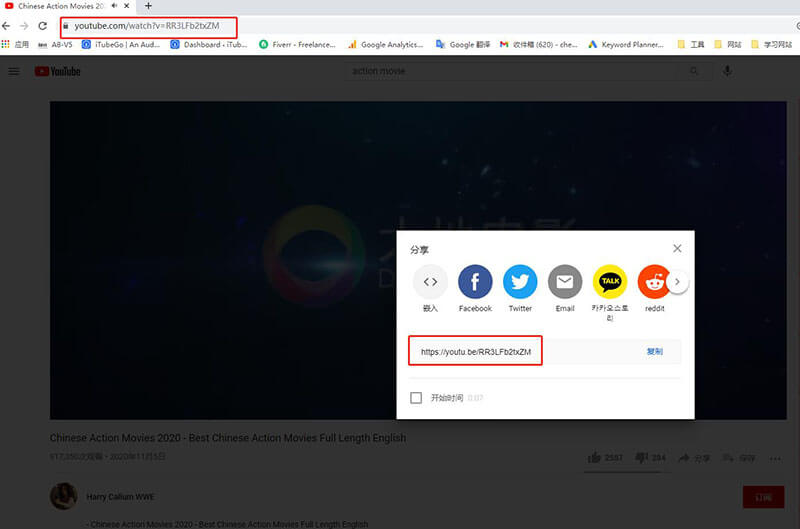Subscribe with the red button
Screen dimensions: 800x529
pyautogui.click(x=763, y=497)
